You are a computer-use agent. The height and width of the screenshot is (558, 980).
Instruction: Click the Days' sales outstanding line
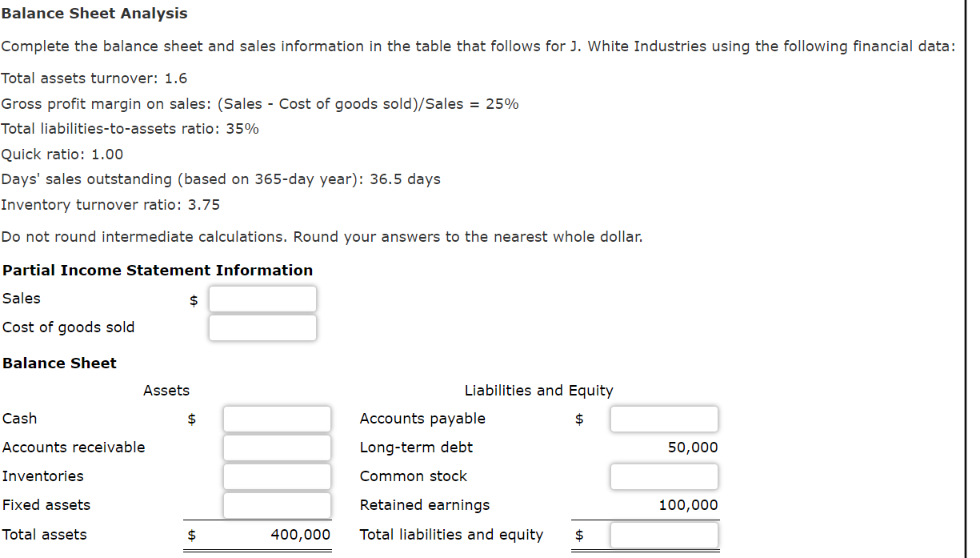click(x=221, y=179)
